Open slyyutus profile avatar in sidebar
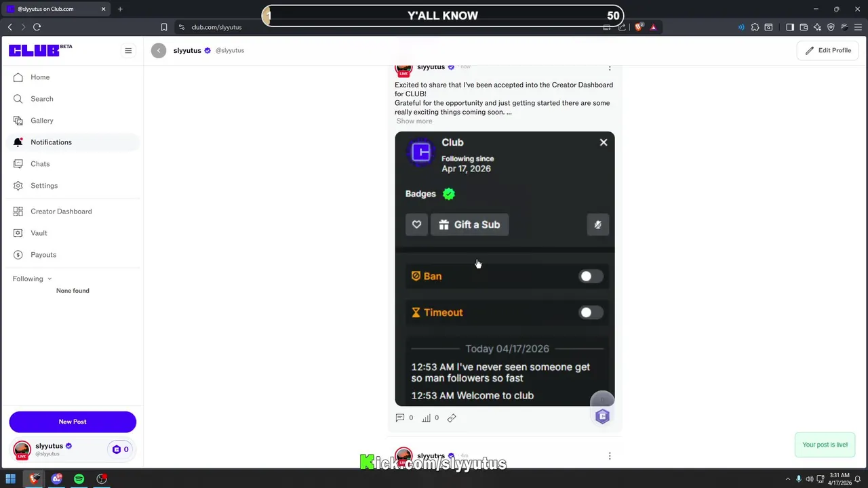Viewport: 868px width, 488px height. pos(22,449)
